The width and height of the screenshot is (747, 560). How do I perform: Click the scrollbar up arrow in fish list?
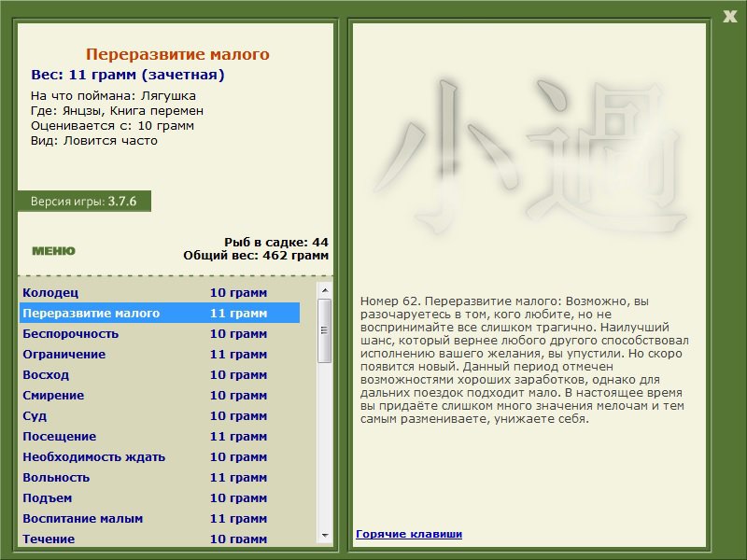point(325,290)
